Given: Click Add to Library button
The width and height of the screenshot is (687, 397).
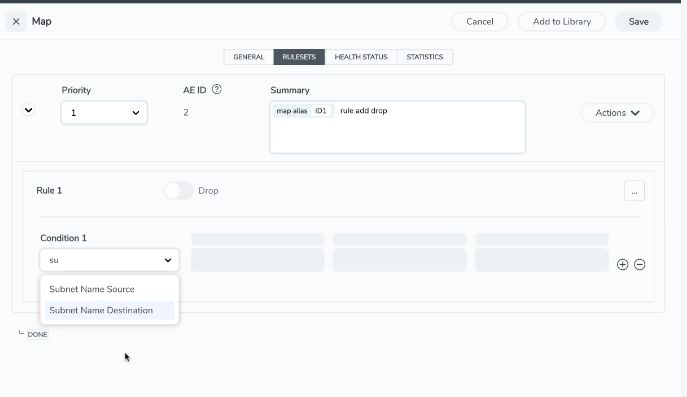Looking at the screenshot, I should tap(562, 21).
